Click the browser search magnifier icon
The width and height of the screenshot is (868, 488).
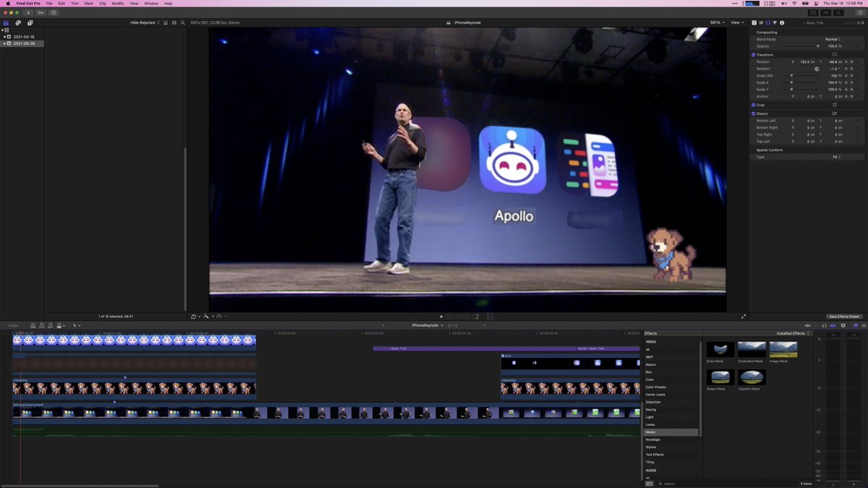(182, 22)
